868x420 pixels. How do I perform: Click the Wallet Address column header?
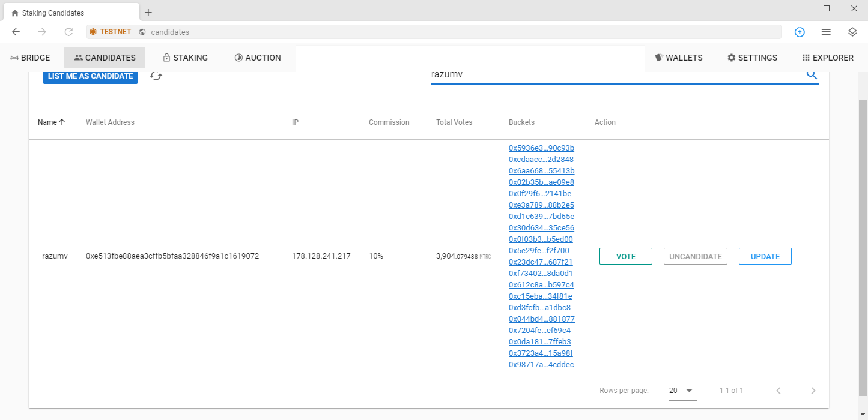point(110,122)
